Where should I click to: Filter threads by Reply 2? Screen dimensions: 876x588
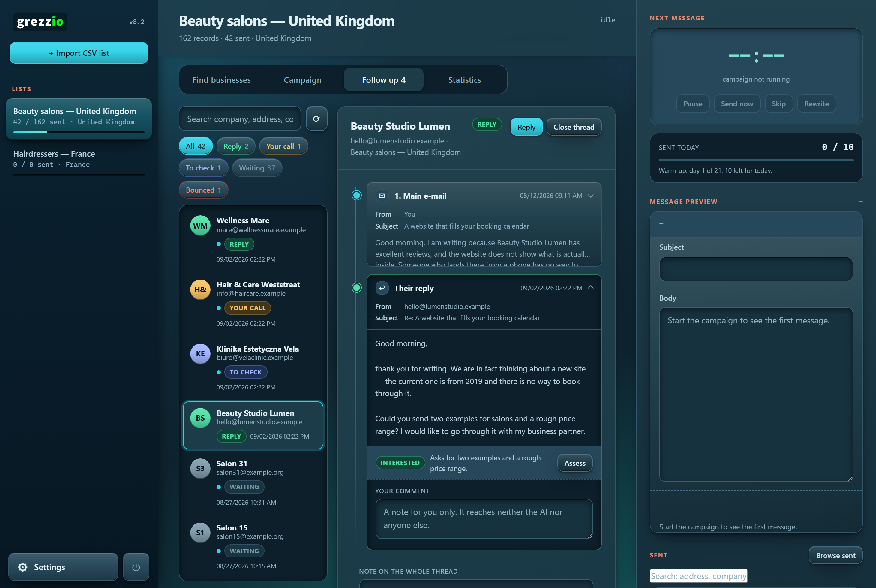click(236, 146)
